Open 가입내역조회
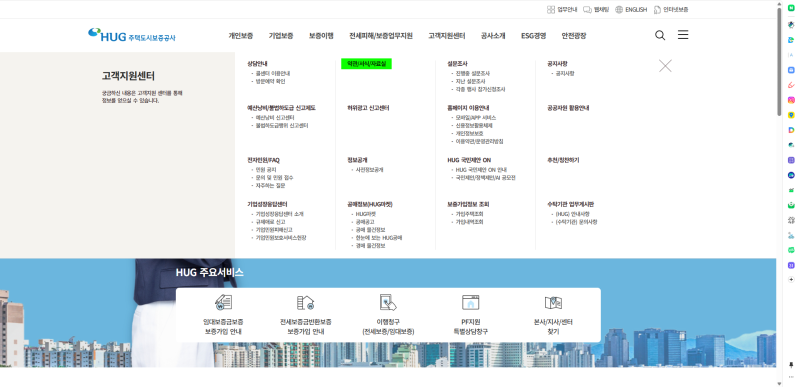Viewport: 800px width, 387px height. 469,222
